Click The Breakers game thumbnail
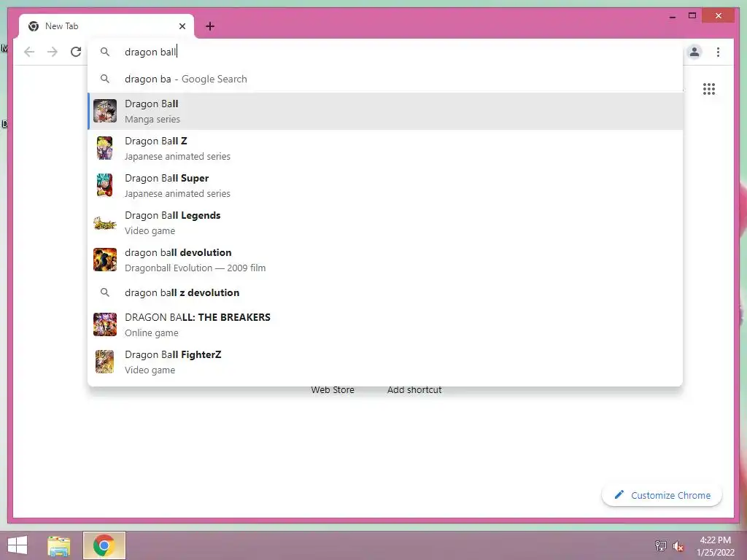The height and width of the screenshot is (560, 747). pyautogui.click(x=105, y=324)
